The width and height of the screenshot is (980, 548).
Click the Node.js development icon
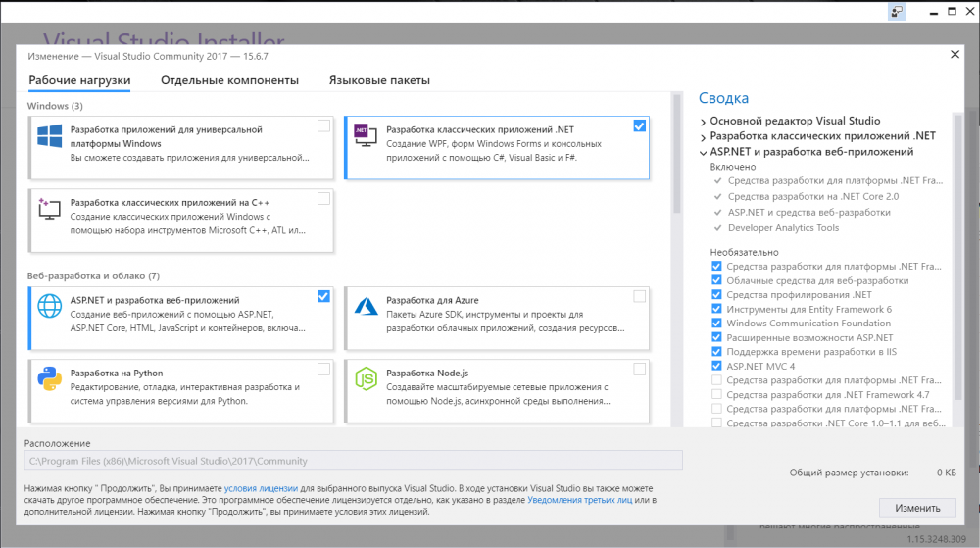coord(365,379)
